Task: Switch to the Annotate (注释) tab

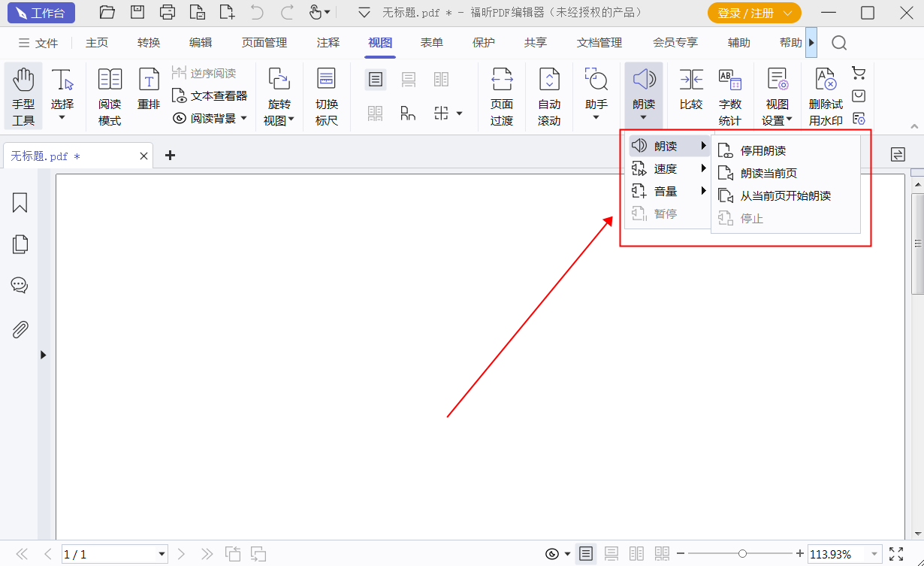Action: [328, 43]
